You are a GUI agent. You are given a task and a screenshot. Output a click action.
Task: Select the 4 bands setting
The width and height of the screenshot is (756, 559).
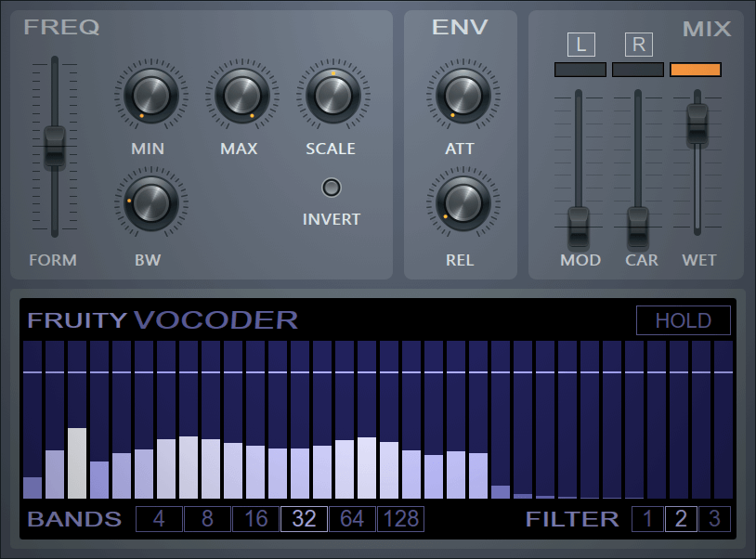[x=158, y=519]
